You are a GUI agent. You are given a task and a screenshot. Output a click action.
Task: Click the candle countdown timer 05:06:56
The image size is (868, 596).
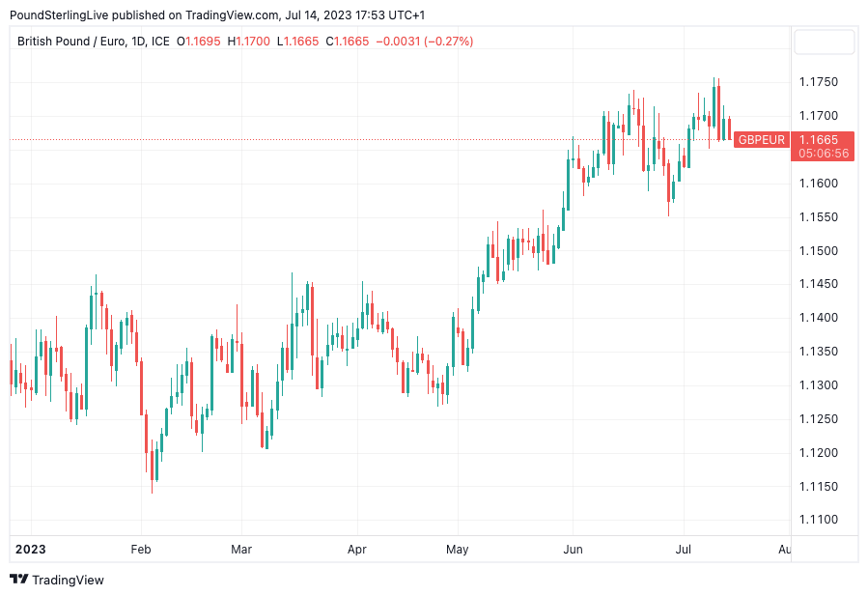pos(822,153)
